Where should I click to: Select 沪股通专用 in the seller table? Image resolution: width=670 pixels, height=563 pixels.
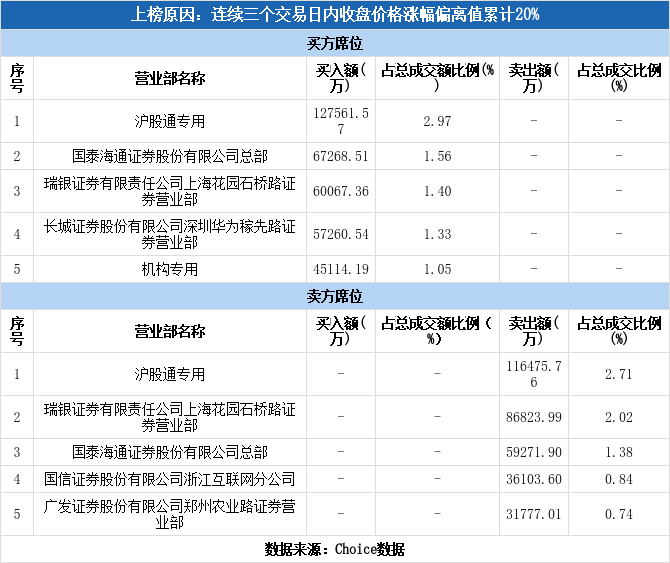point(170,374)
